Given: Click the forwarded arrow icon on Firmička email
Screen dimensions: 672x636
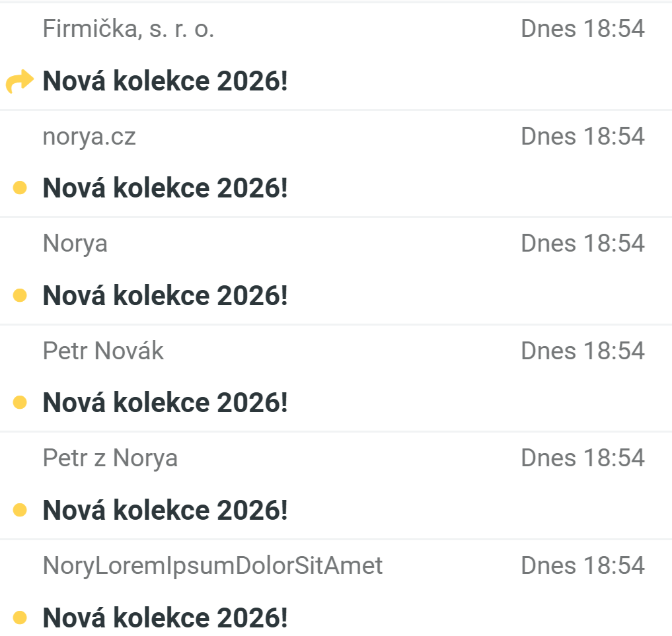Looking at the screenshot, I should 19,83.
